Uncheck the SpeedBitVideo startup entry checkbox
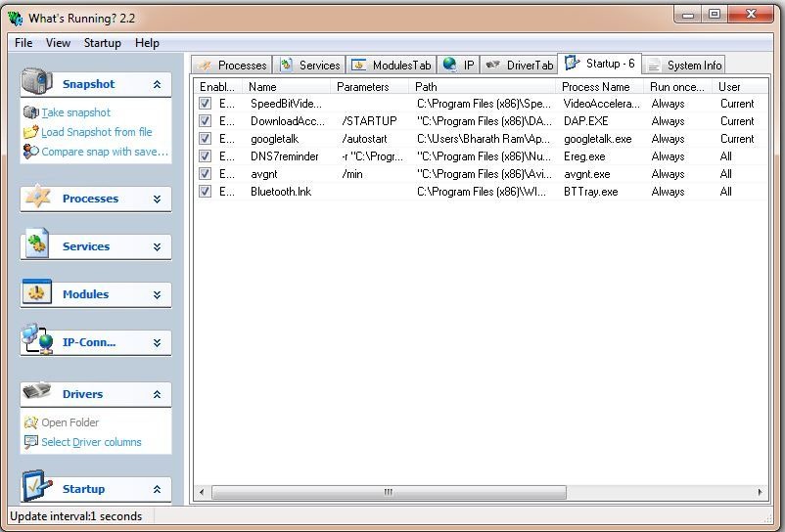The image size is (785, 532). tap(206, 104)
